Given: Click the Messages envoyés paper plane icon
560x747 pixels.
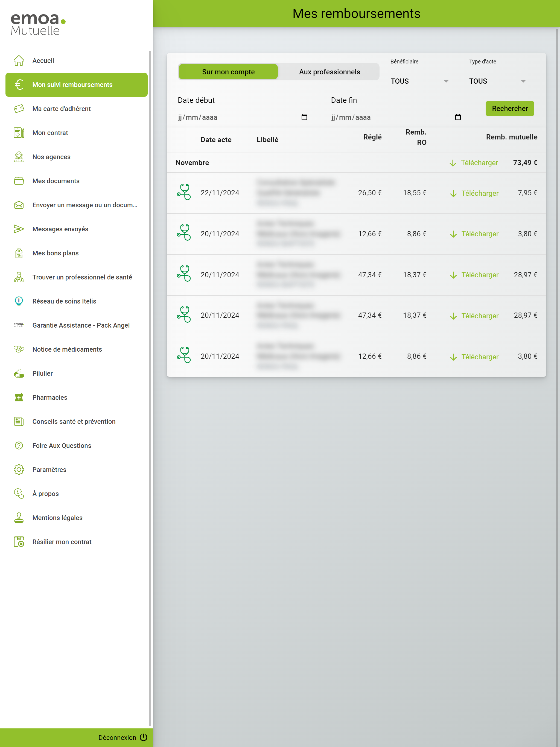Looking at the screenshot, I should [19, 229].
